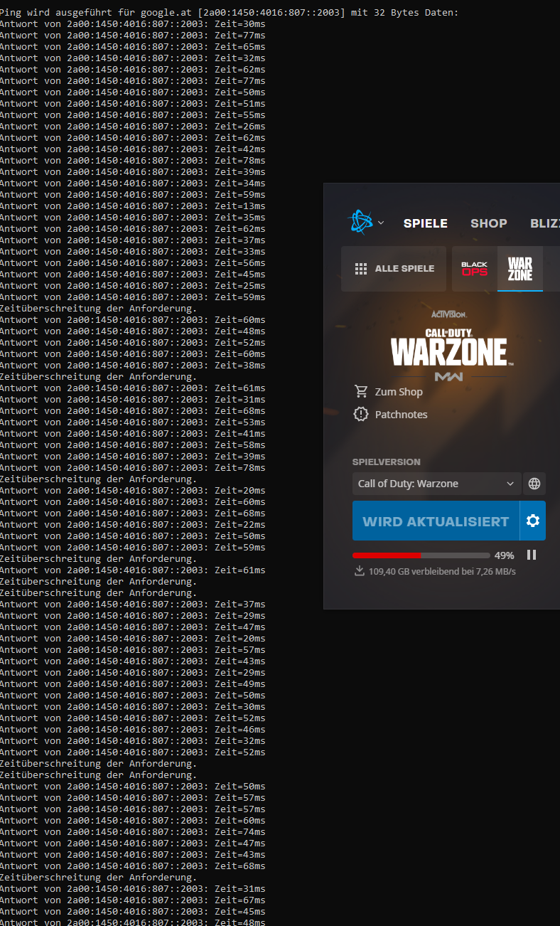The image size is (560, 926).
Task: Click the ping reply line with Zeit=30ms at the top
Action: (x=133, y=23)
